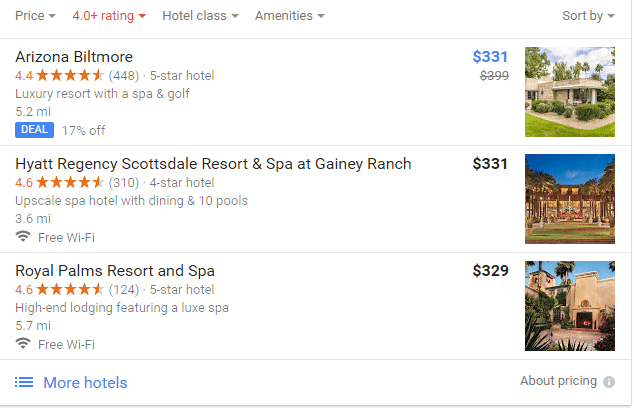View the Royal Palms photo thumbnail
634x408 pixels.
(x=570, y=306)
